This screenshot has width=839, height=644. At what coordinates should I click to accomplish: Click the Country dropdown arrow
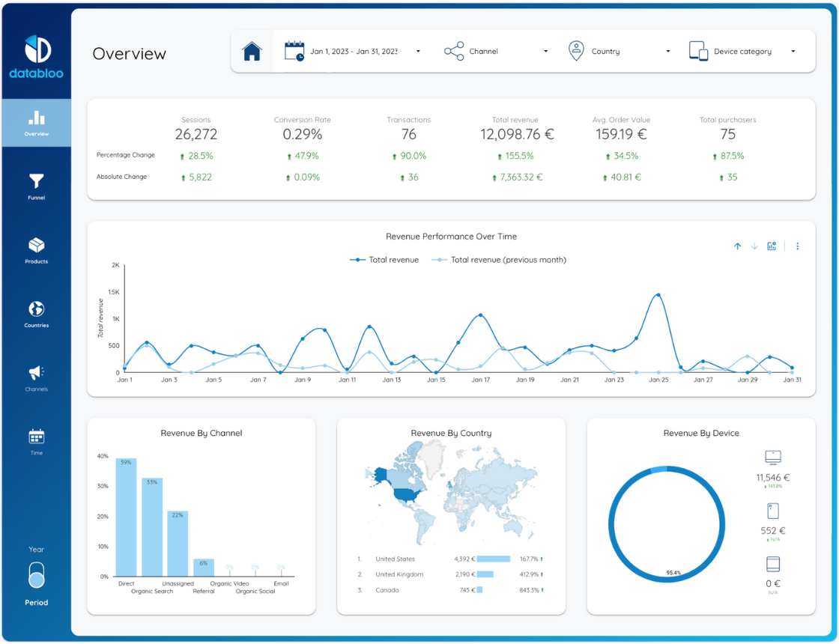pos(667,52)
